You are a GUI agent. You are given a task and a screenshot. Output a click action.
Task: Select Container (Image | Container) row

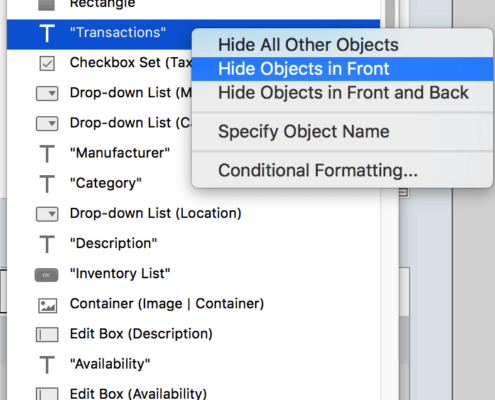(193, 304)
